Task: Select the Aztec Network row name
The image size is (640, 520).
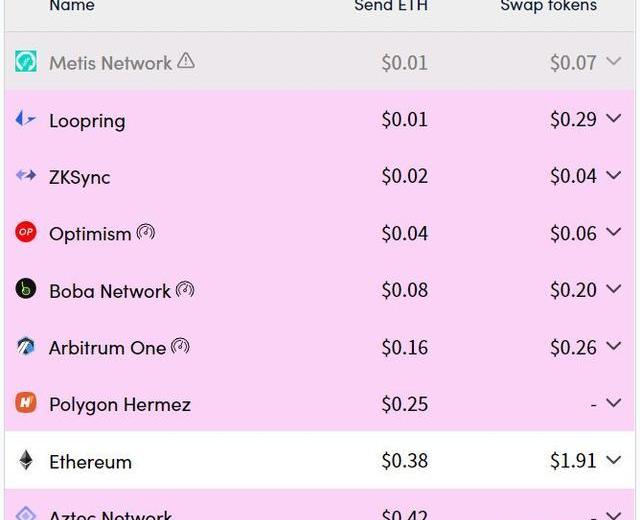Action: tap(110, 514)
